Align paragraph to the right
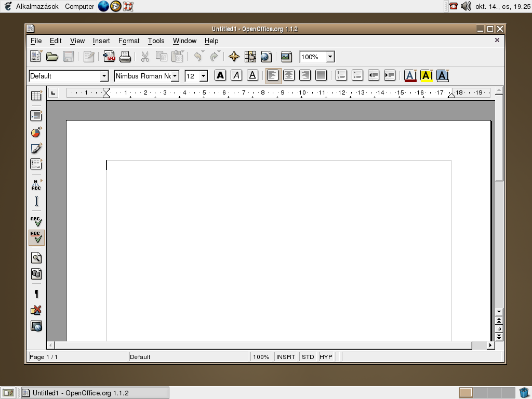Viewport: 532px width, 399px height. pyautogui.click(x=305, y=75)
